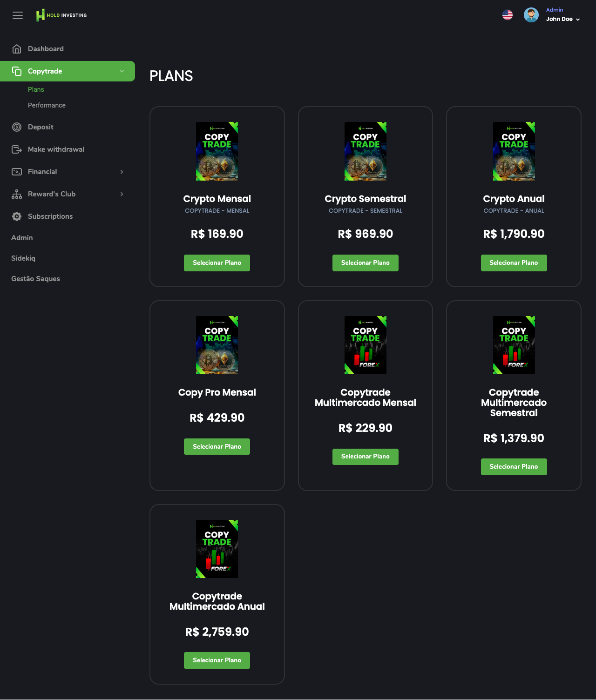Click the John Doe avatar picture
596x700 pixels.
coord(531,15)
